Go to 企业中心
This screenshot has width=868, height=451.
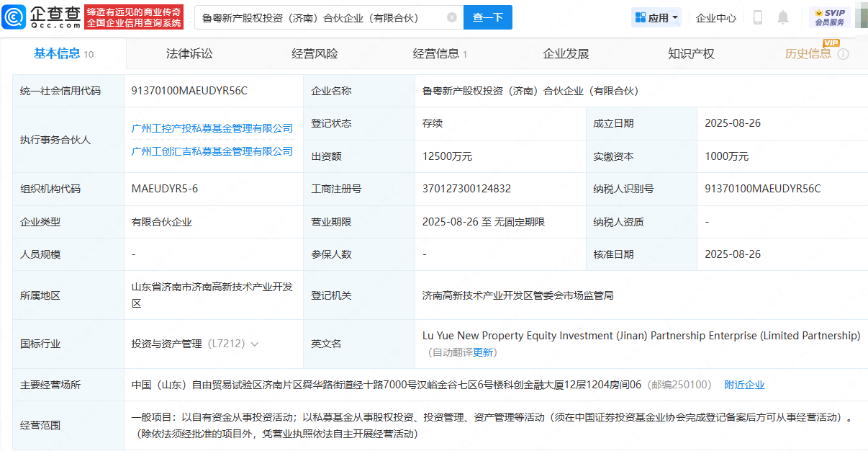(716, 18)
